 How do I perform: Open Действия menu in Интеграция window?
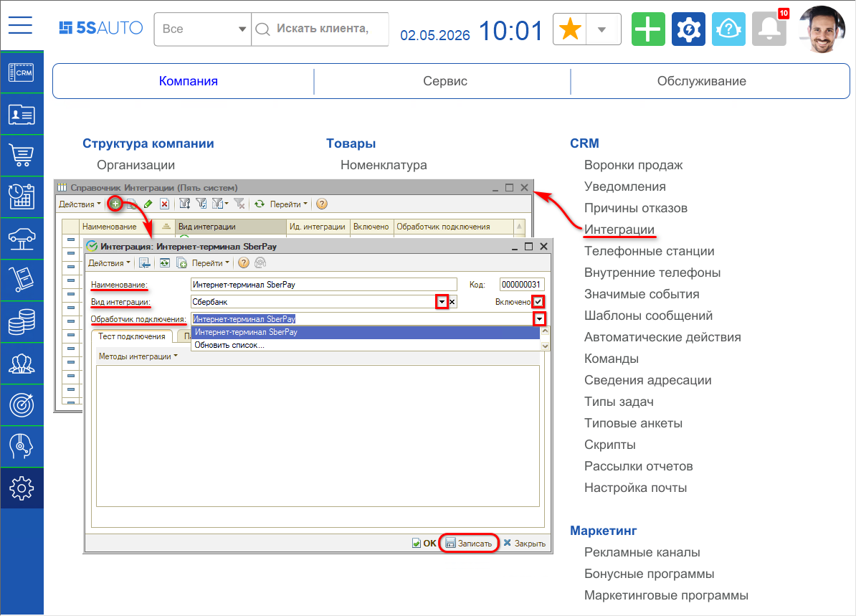coord(109,263)
